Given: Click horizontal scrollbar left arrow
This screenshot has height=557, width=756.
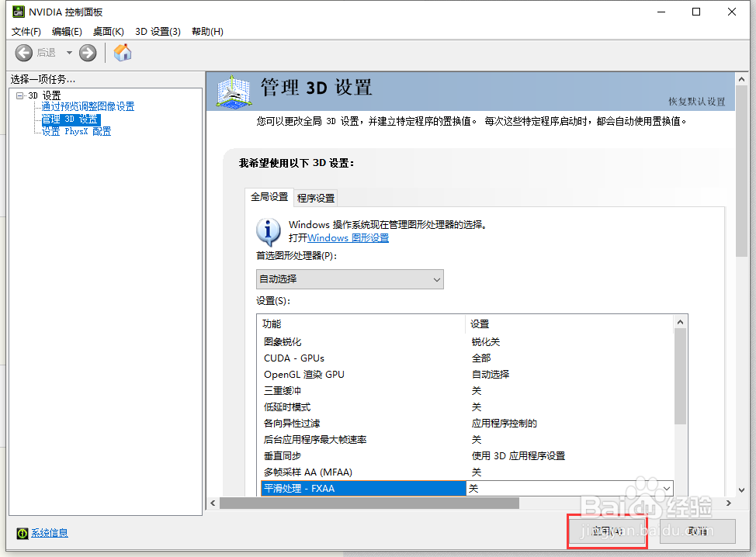Looking at the screenshot, I should [x=213, y=503].
